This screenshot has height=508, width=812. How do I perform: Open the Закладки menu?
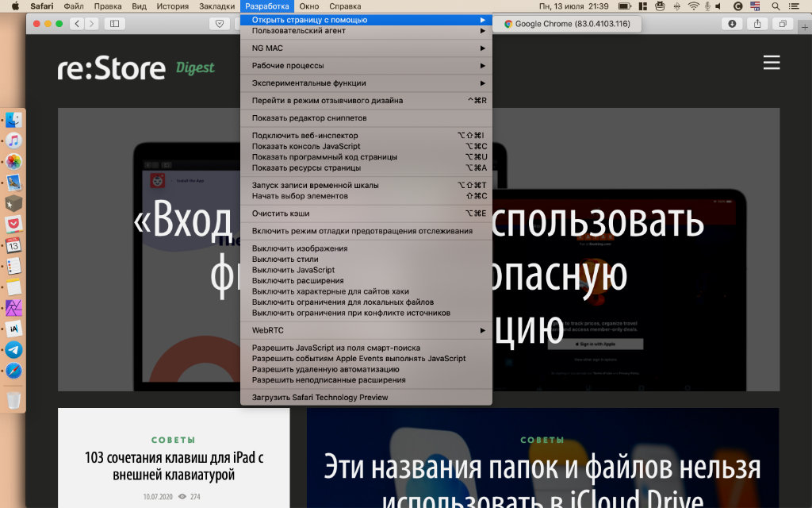216,6
